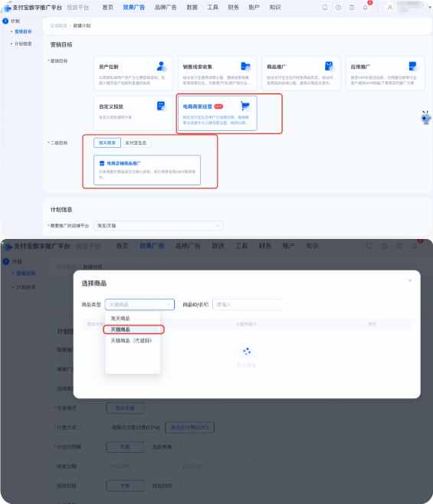Expand the 商品类型 dropdown in the dialog
433x504 pixels.
click(x=139, y=304)
